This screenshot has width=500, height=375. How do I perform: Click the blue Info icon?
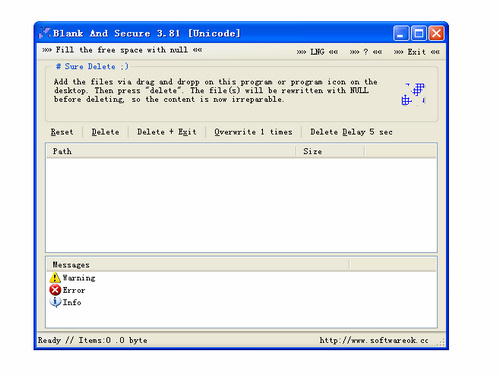coord(55,302)
